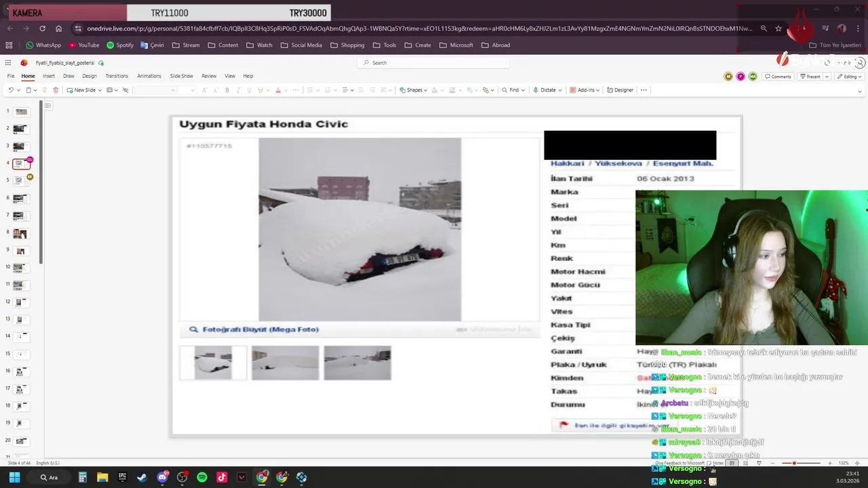
Task: Open File Explorer from taskbar
Action: (x=102, y=477)
